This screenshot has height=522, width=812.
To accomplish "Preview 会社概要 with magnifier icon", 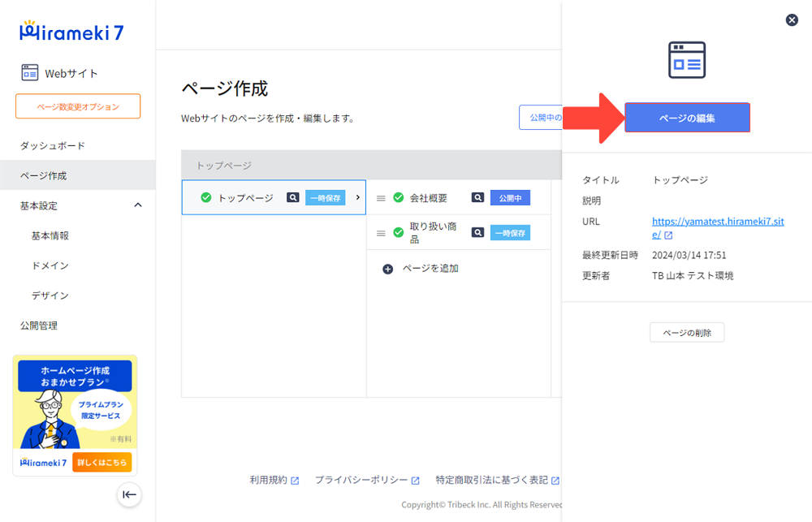I will coord(478,197).
